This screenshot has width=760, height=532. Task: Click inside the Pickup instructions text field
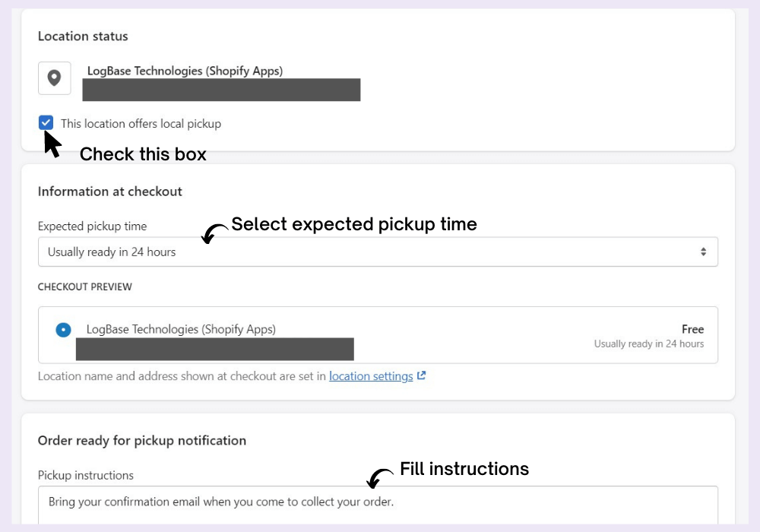[378, 502]
